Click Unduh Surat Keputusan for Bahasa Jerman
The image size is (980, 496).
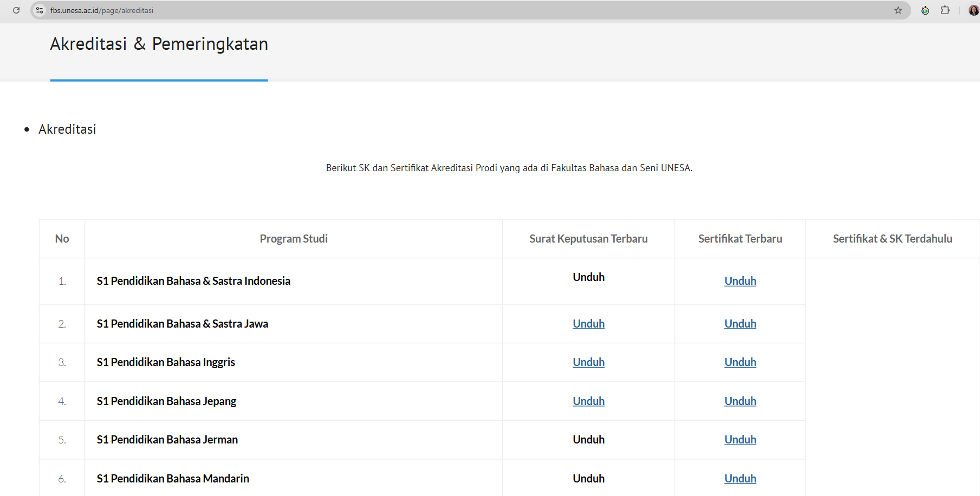pos(588,440)
